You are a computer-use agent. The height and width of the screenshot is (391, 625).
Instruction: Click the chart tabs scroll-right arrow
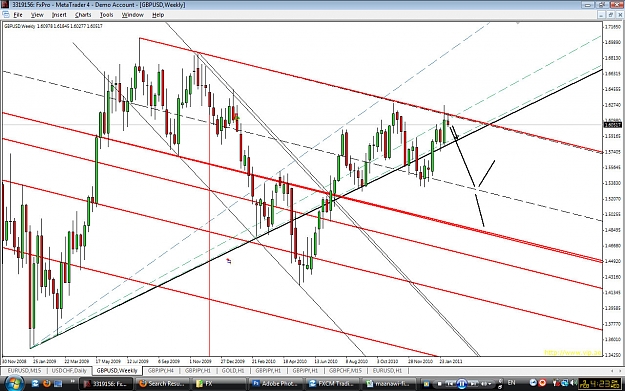tap(619, 371)
